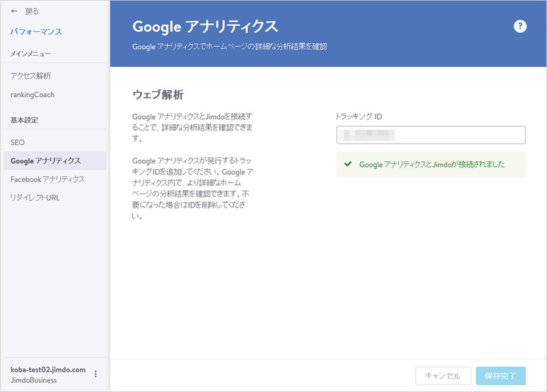This screenshot has width=547, height=392.
Task: Click the メインメニュー section label
Action: point(31,54)
